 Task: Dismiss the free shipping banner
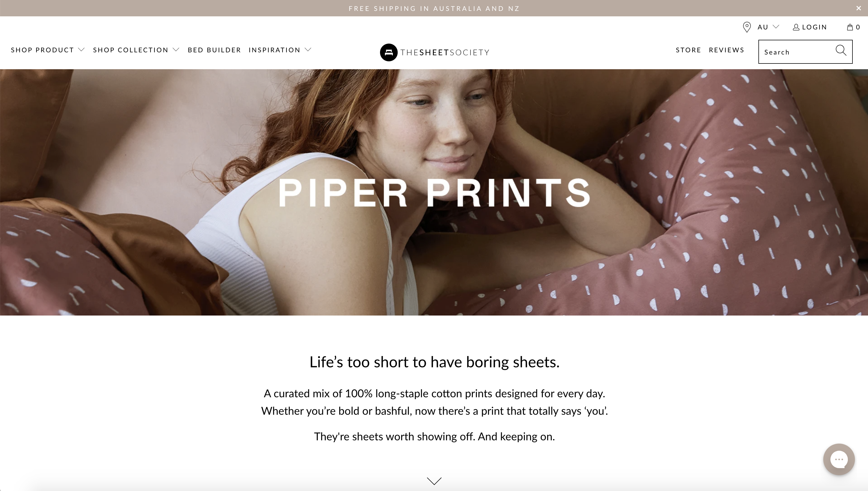[x=858, y=8]
